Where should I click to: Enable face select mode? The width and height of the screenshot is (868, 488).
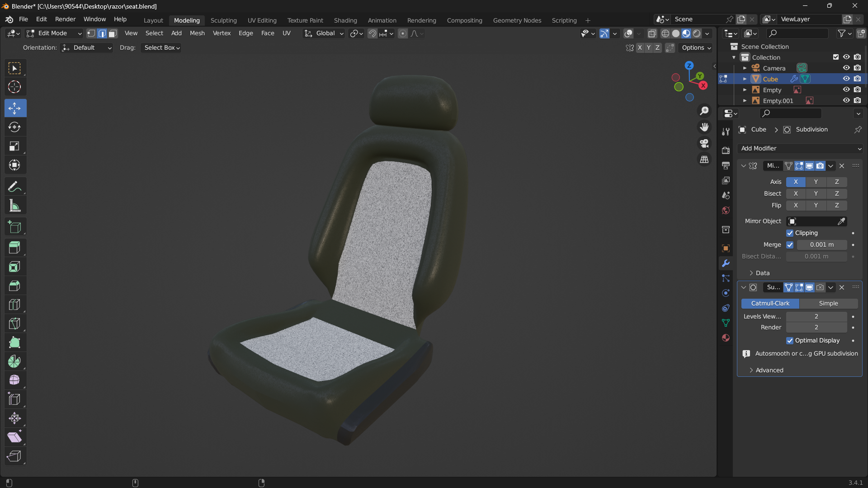[113, 33]
